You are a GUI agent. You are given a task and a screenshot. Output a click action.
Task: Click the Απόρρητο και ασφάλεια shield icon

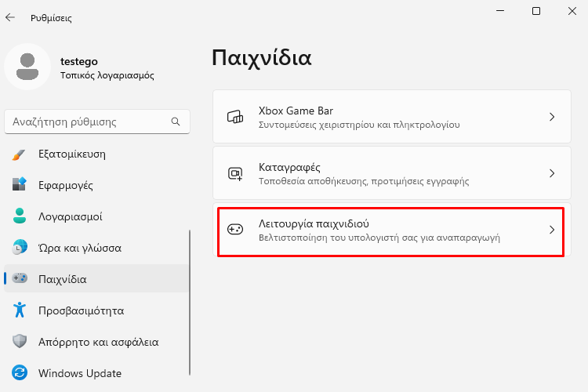[19, 342]
